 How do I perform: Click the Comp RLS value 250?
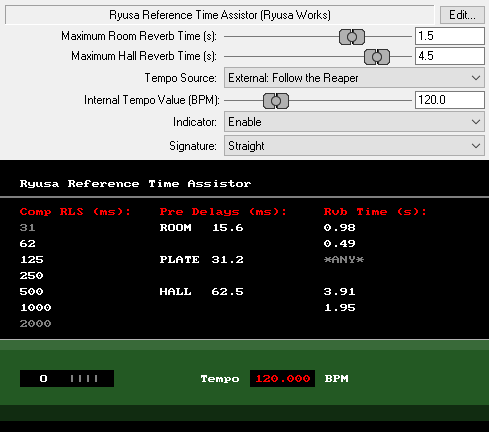(x=31, y=276)
